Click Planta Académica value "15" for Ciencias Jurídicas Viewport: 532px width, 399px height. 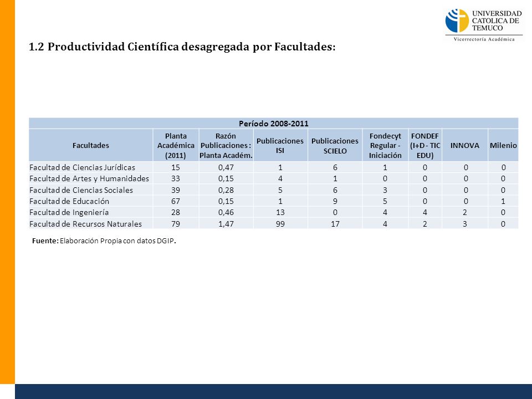[176, 167]
